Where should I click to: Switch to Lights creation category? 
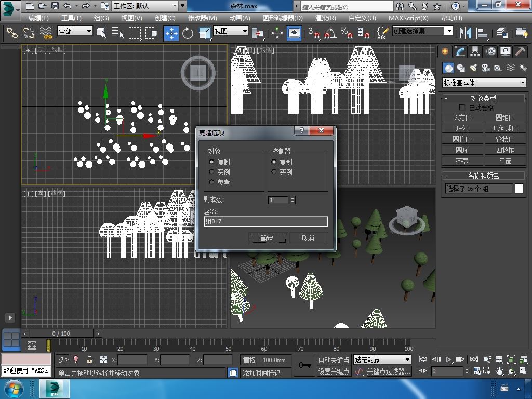(x=473, y=68)
